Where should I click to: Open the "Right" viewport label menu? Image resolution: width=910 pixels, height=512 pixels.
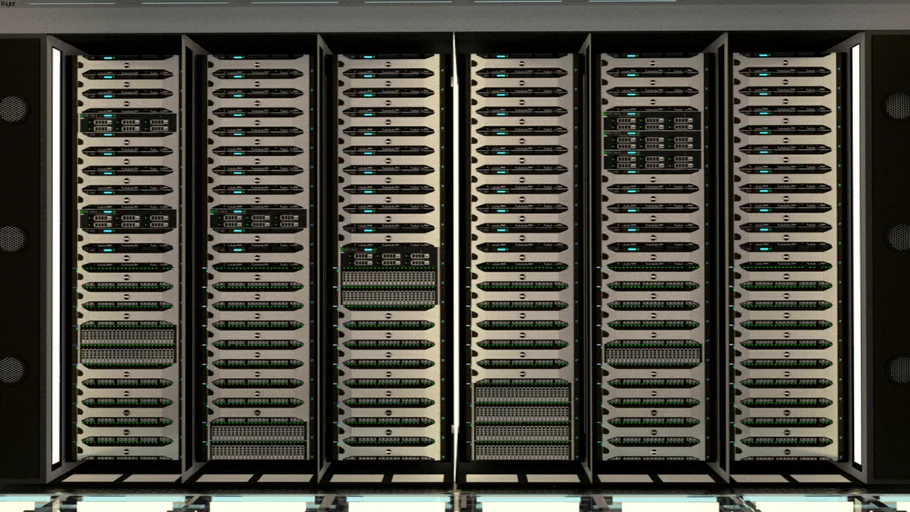point(8,4)
